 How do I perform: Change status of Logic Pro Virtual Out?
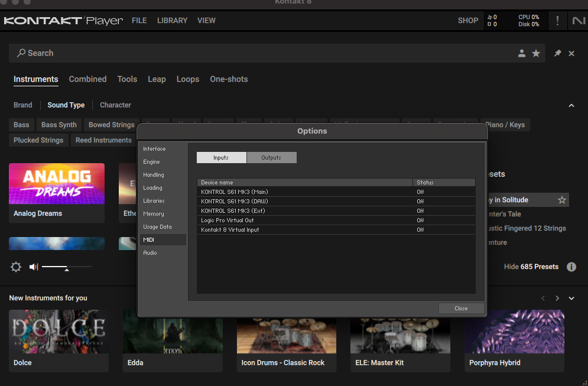click(x=420, y=220)
